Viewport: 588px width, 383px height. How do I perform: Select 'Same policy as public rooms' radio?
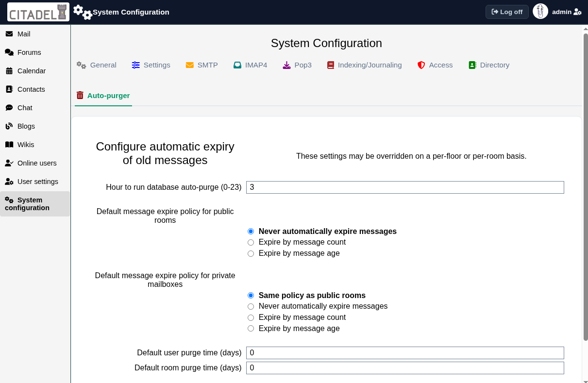click(x=251, y=296)
